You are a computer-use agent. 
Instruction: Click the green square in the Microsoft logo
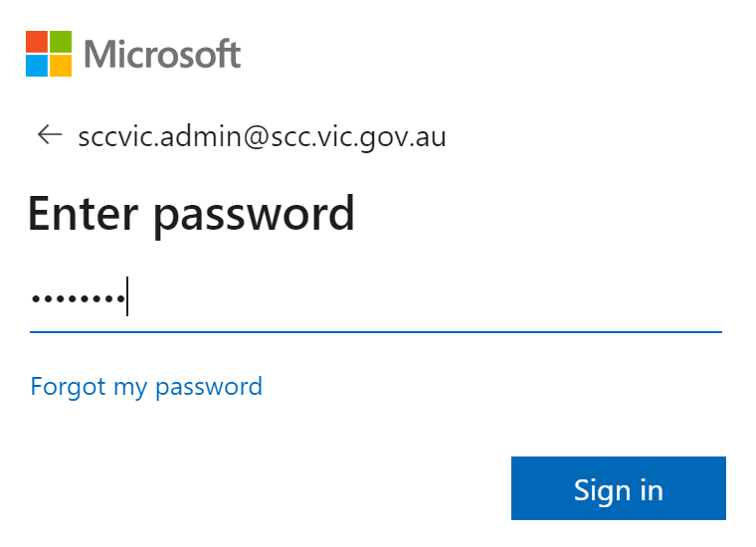[61, 41]
